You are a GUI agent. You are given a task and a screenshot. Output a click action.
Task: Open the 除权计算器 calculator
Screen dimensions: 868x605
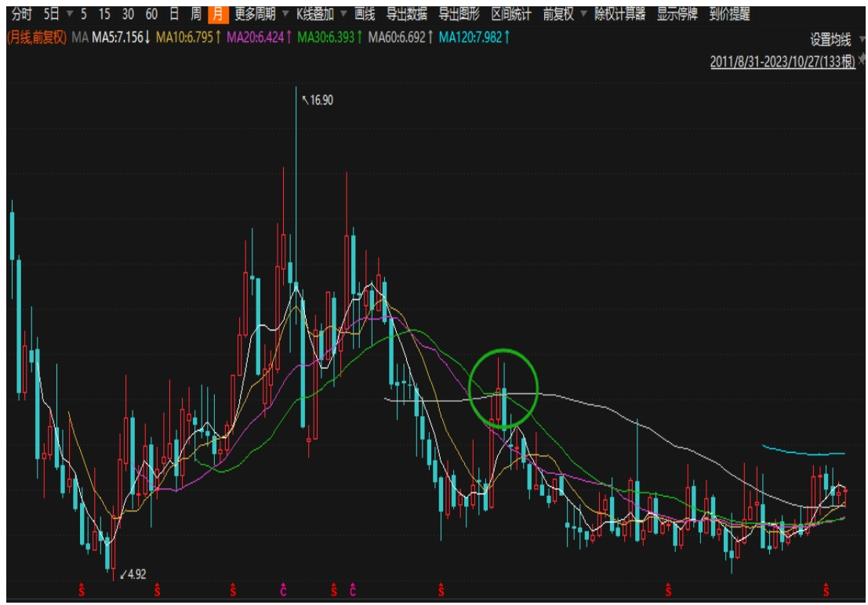point(619,14)
